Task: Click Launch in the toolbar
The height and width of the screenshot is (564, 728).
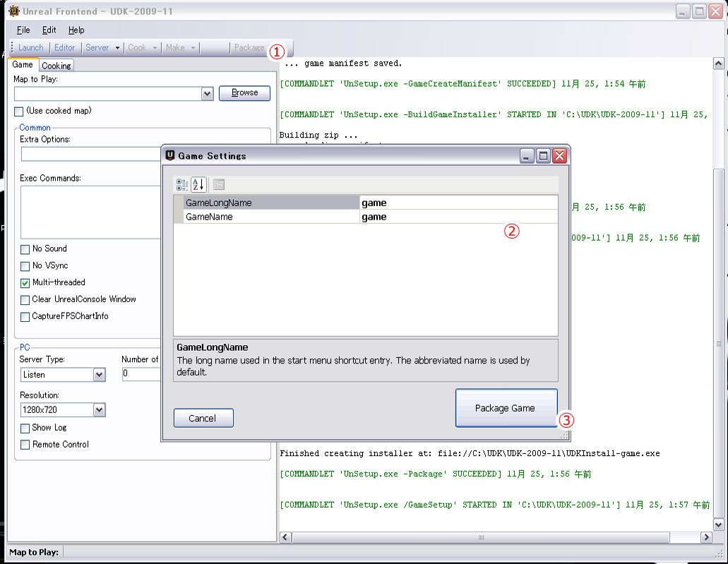Action: pos(30,47)
